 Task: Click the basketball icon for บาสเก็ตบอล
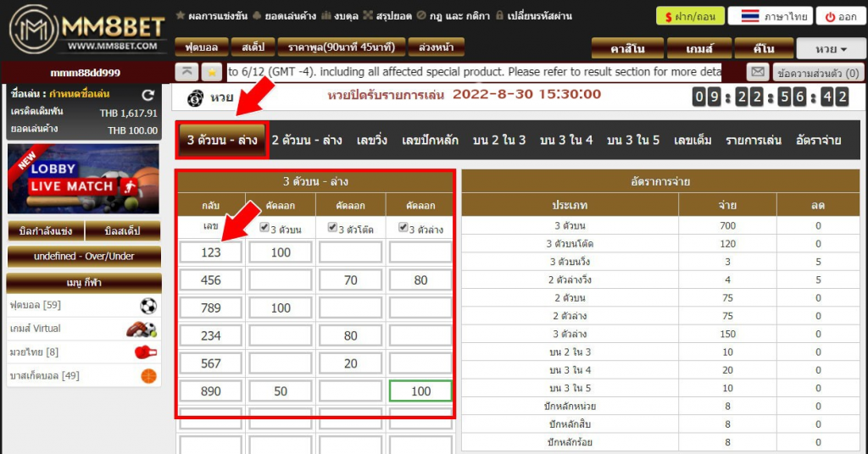(x=149, y=376)
